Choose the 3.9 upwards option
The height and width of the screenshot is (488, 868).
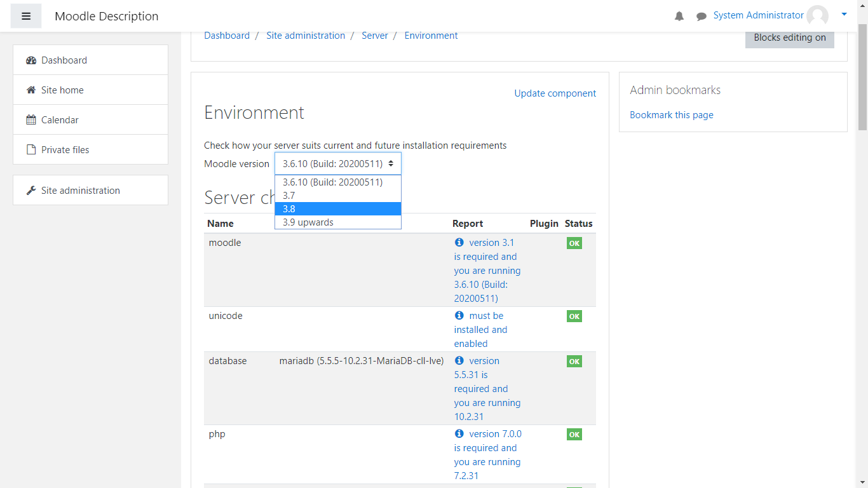(x=337, y=222)
